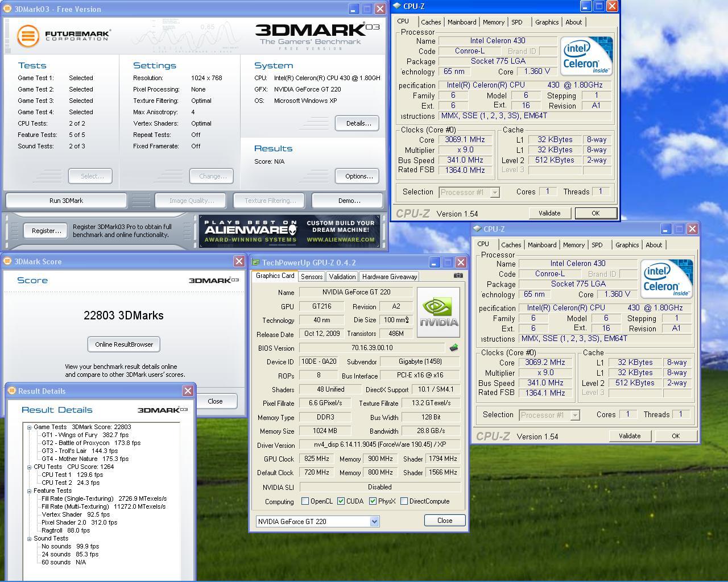Click the 3DMark03 title bar icon
This screenshot has height=582, width=728.
pyautogui.click(x=7, y=9)
